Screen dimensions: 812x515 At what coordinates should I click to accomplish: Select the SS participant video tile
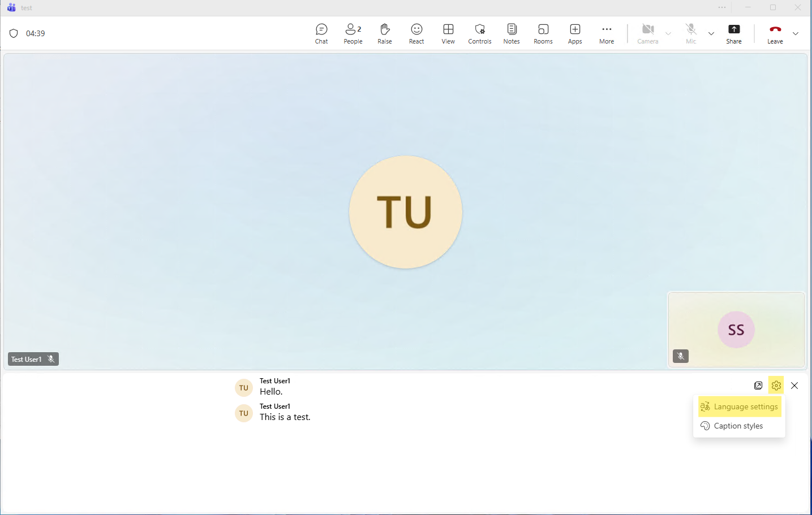[x=736, y=330]
